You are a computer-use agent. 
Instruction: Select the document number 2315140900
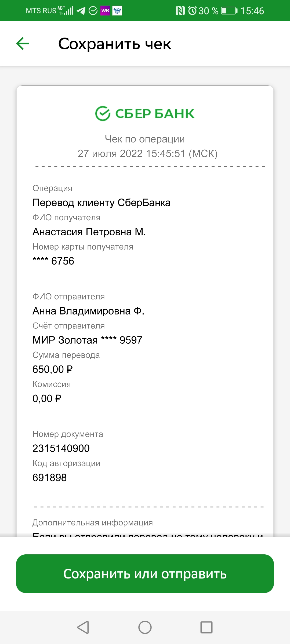coord(61,448)
